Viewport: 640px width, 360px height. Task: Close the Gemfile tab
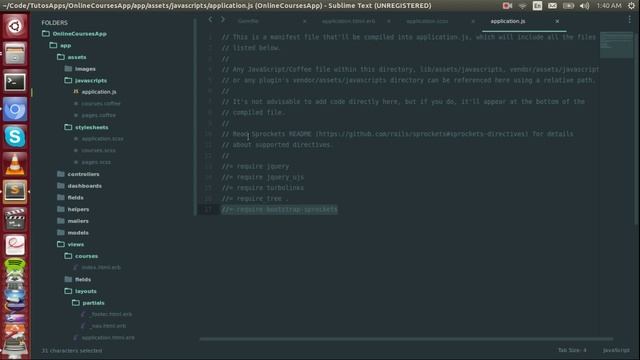click(304, 21)
